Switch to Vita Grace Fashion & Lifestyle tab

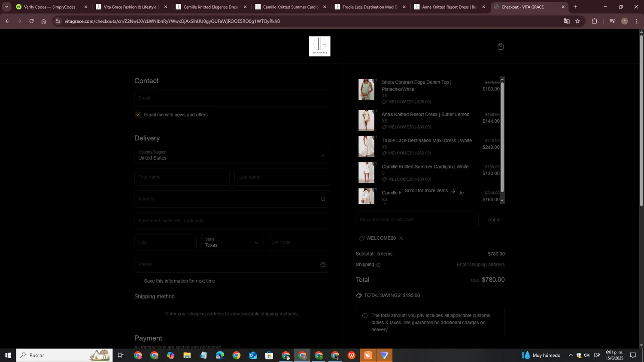click(x=131, y=7)
